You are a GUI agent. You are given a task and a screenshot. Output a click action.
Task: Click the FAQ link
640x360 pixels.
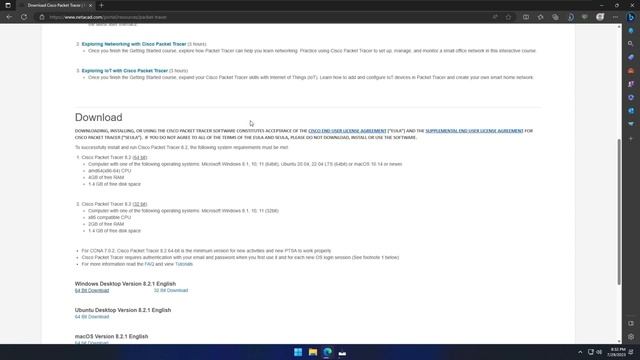click(x=149, y=264)
